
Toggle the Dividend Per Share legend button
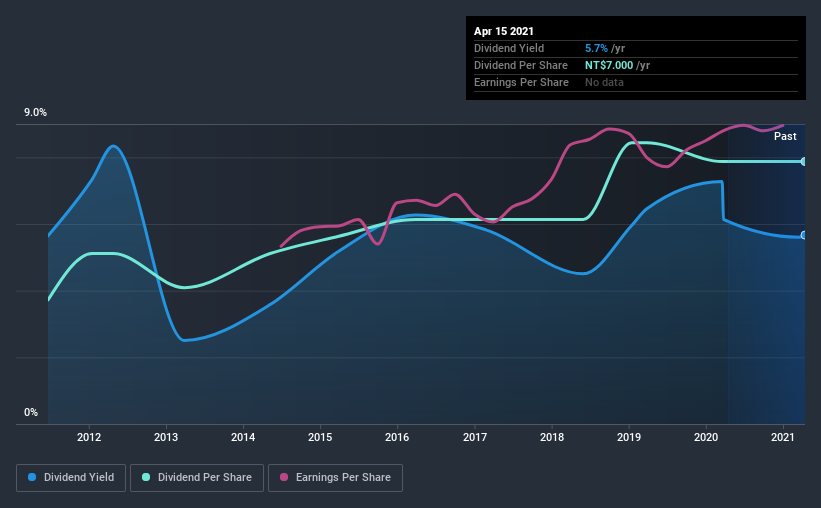coord(197,478)
